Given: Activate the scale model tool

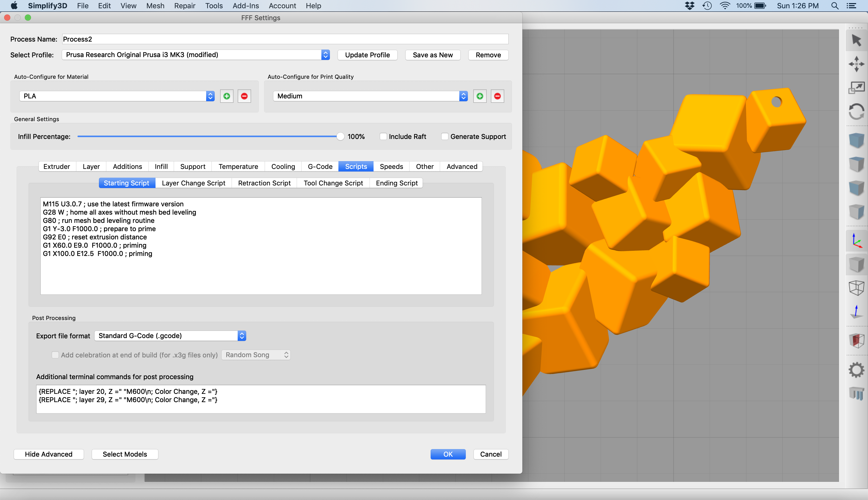Looking at the screenshot, I should tap(856, 88).
